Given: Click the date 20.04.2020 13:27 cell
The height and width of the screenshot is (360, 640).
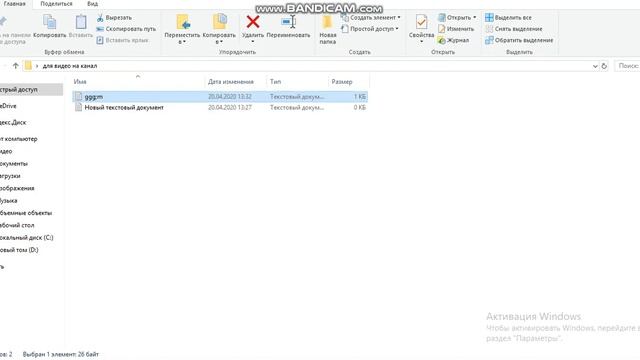Looking at the screenshot, I should tap(230, 107).
